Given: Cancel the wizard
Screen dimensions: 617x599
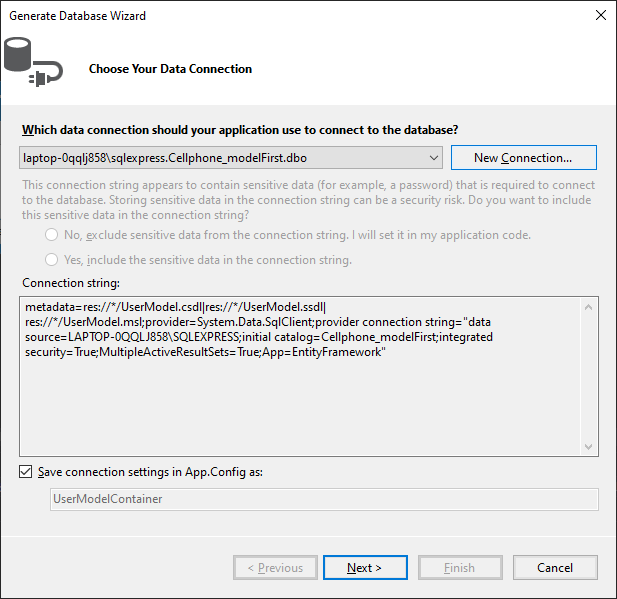Looking at the screenshot, I should [x=555, y=568].
